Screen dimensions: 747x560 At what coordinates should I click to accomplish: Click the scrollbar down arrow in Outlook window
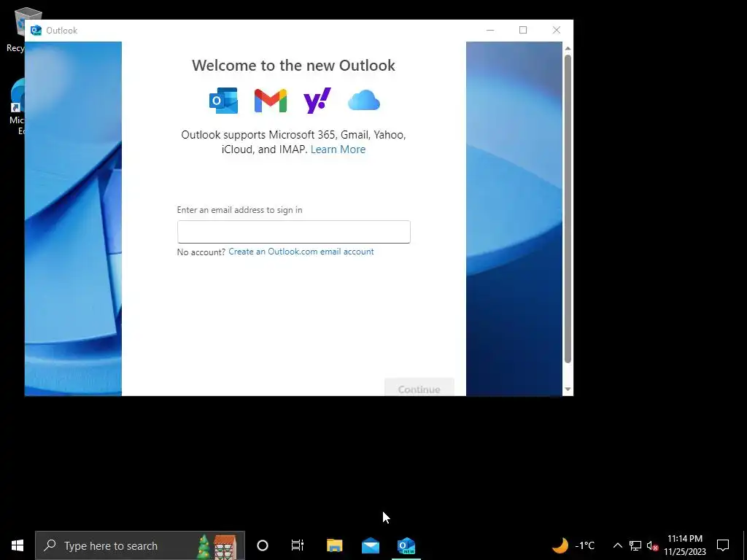568,389
